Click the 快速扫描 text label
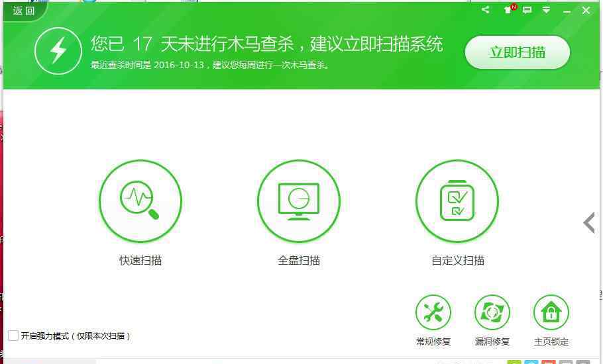Screen dimensions: 603x364 [140, 261]
